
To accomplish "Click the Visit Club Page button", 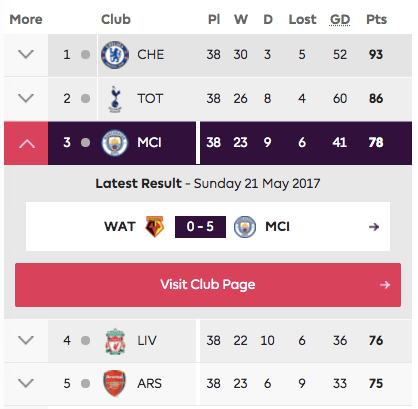I will point(208,285).
